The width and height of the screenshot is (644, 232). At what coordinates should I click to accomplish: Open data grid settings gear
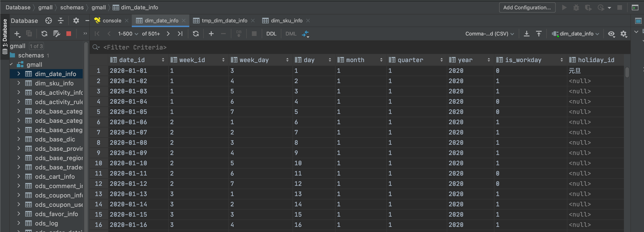click(623, 34)
